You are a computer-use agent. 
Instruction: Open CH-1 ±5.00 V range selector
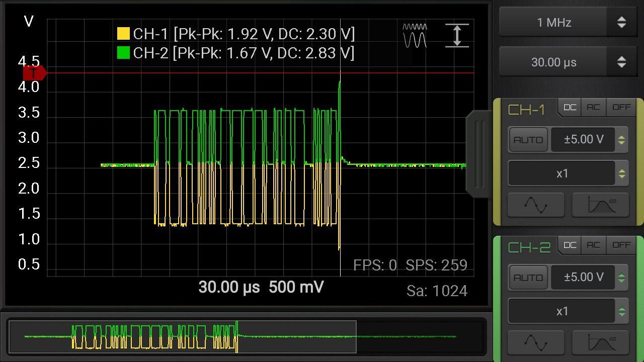pos(583,140)
